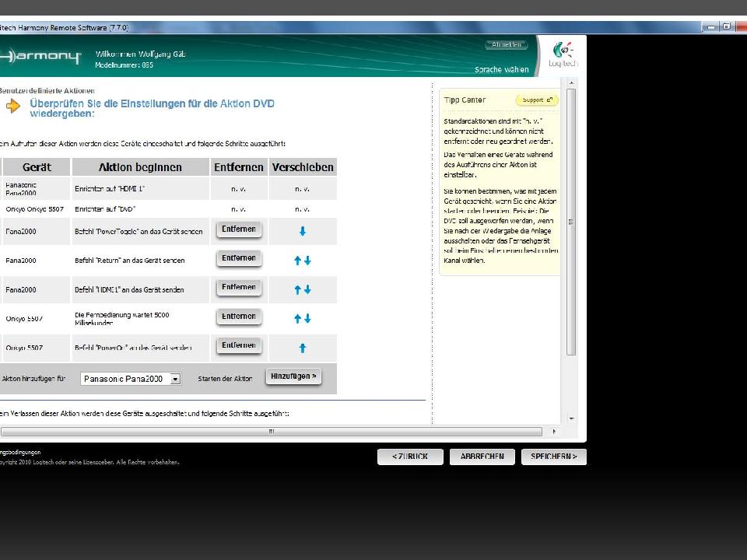Screen dimensions: 747x560
Task: Click the Benutzerdefinierte Aktionen breadcrumb
Action: point(47,90)
